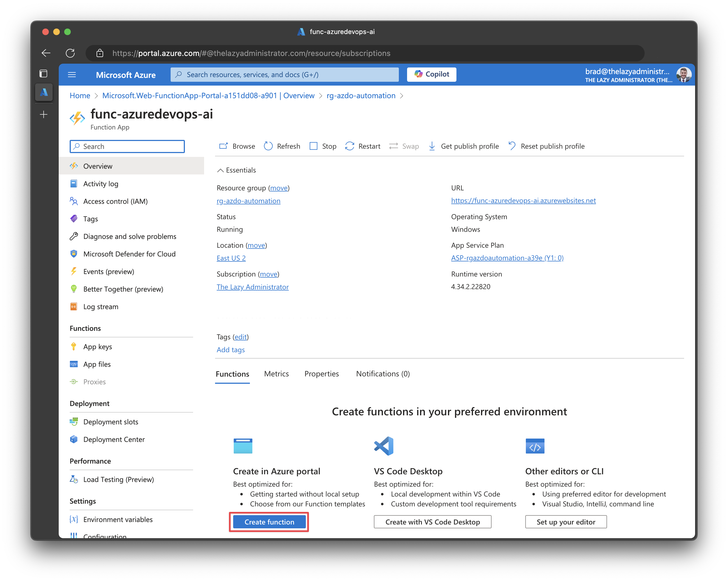Click the left menu Search field
Viewport: 728px width, 581px height.
(127, 146)
